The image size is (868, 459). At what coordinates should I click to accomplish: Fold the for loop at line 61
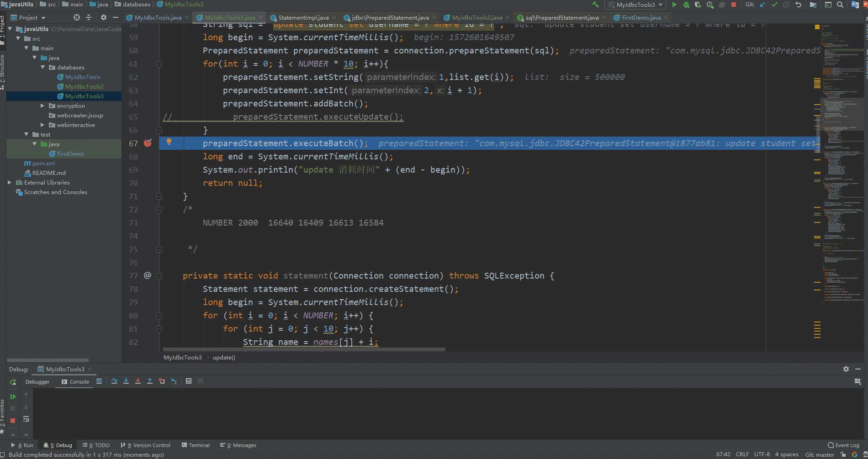(x=159, y=64)
